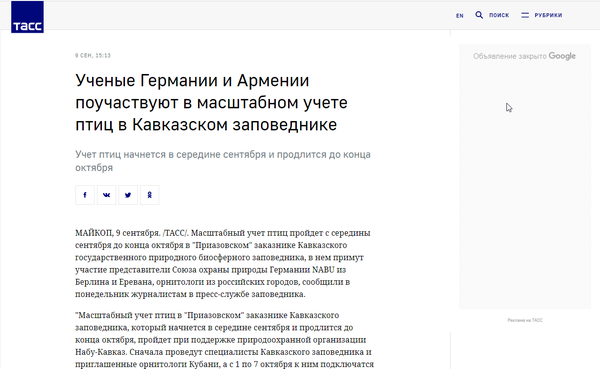The width and height of the screenshot is (600, 369).
Task: Click the Реклама на ТАСС link
Action: click(525, 320)
